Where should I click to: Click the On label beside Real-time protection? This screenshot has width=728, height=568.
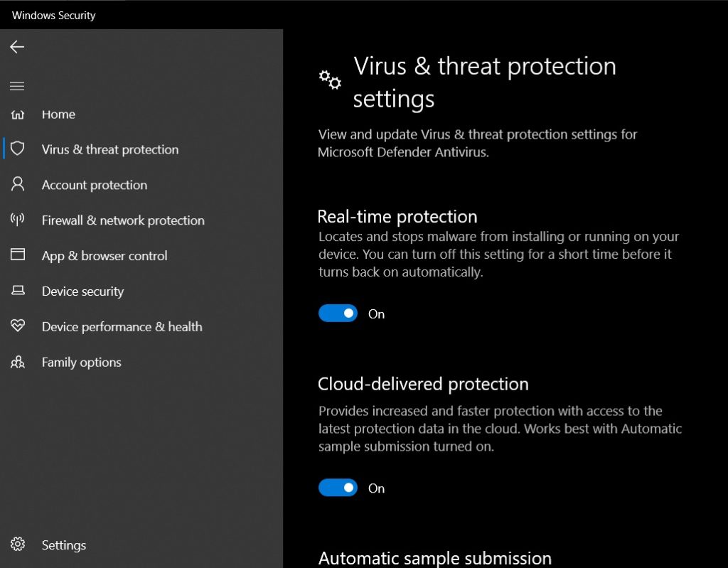click(376, 314)
